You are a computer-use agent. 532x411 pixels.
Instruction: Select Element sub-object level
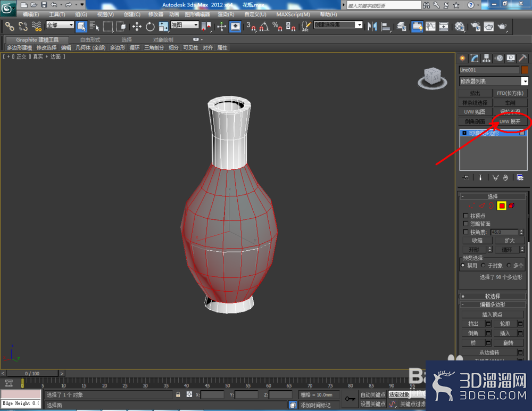512,206
